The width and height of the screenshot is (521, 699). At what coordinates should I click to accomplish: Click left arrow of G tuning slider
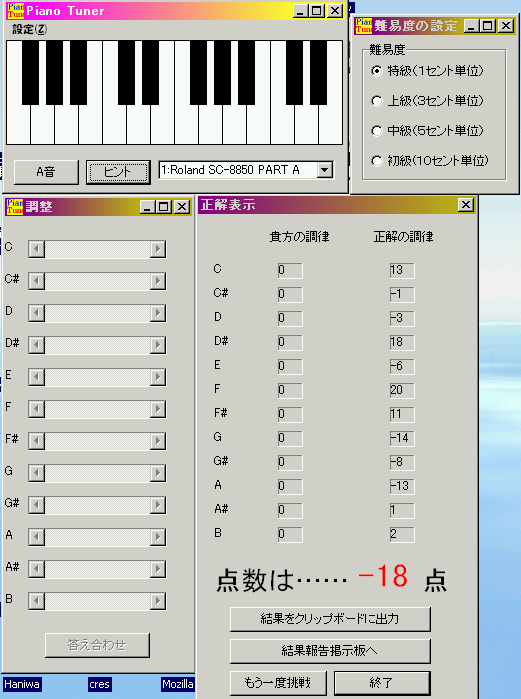point(37,473)
